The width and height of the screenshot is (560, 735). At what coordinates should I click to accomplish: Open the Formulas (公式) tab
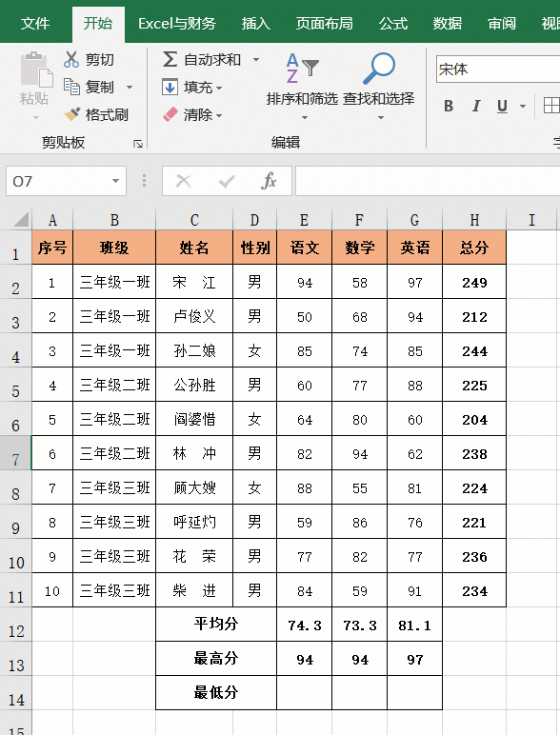tap(393, 23)
